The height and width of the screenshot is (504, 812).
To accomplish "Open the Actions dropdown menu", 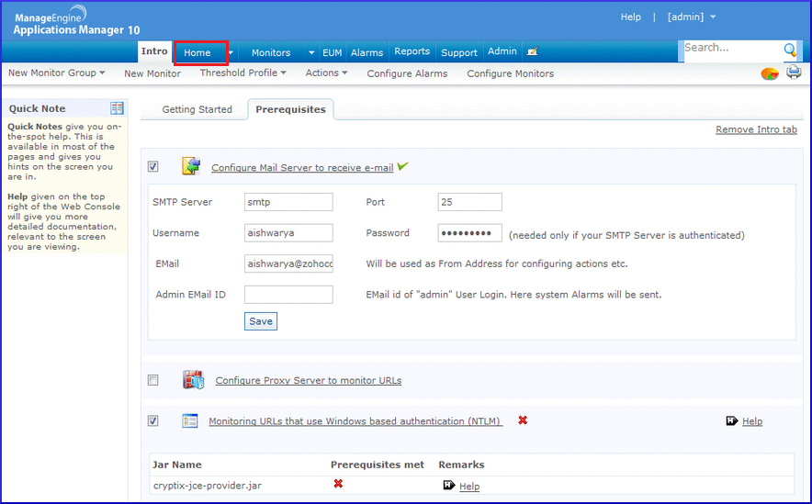I will coord(326,73).
